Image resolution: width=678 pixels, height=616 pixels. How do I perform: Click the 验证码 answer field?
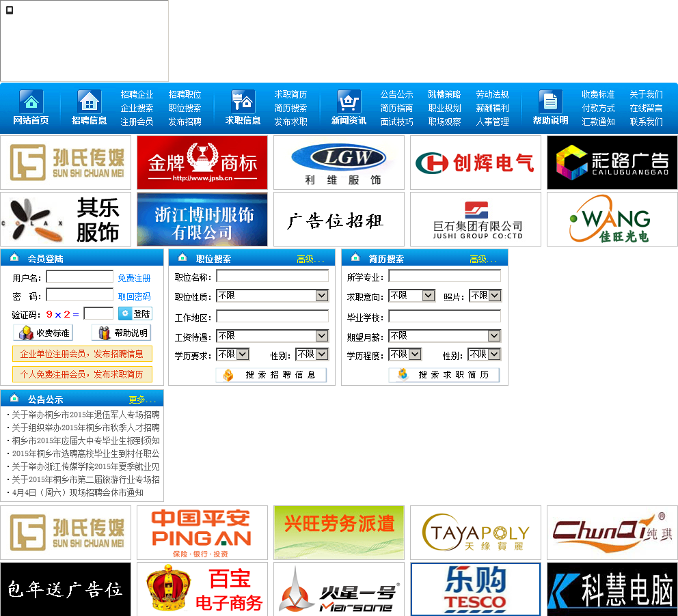pyautogui.click(x=98, y=313)
